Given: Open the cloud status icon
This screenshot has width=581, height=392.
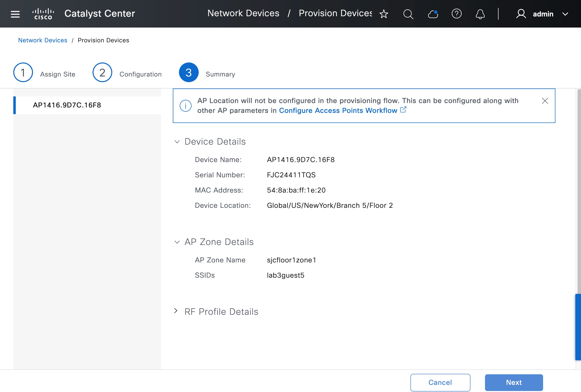Looking at the screenshot, I should click(x=433, y=14).
